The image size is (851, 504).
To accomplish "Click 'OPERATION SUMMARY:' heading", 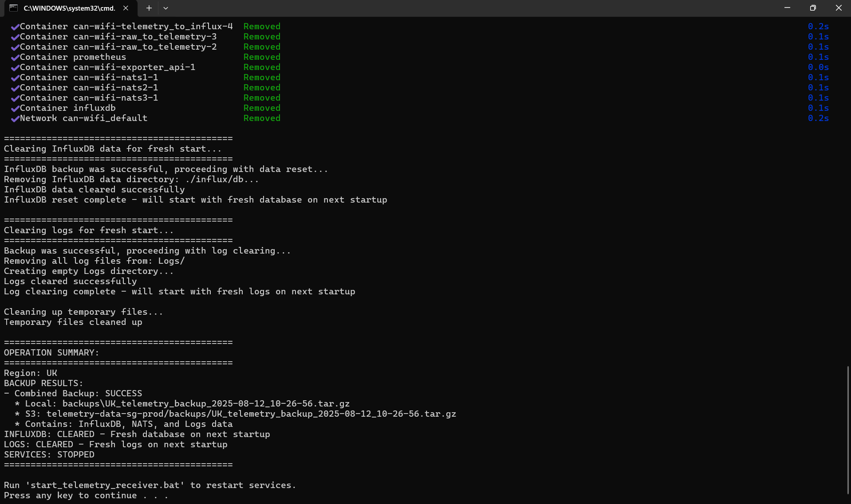I will [51, 353].
